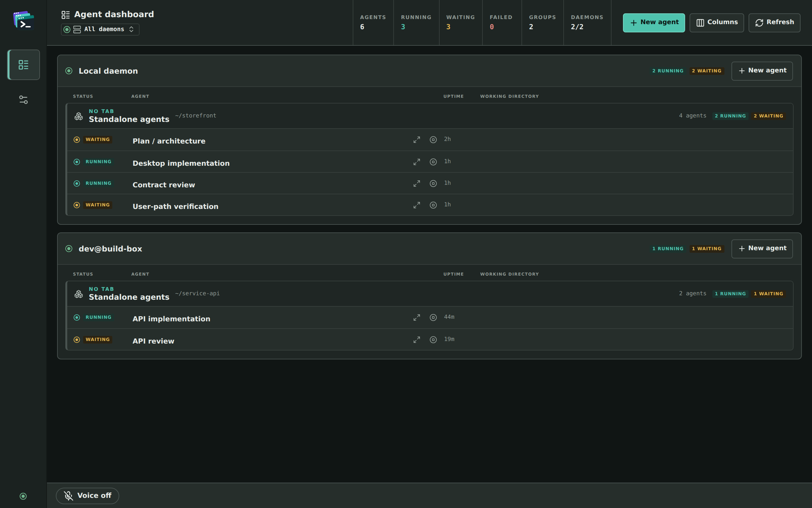Stop the Plan / architecture agent

coord(433,140)
